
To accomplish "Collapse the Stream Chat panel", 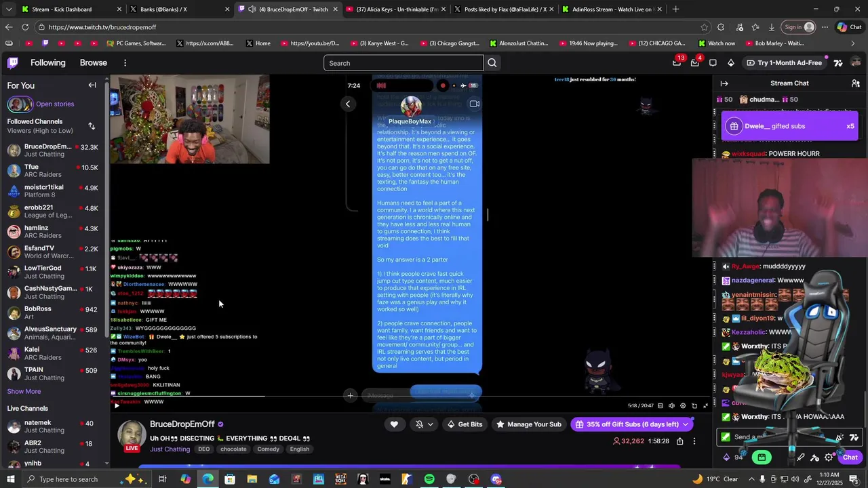I will tap(724, 83).
